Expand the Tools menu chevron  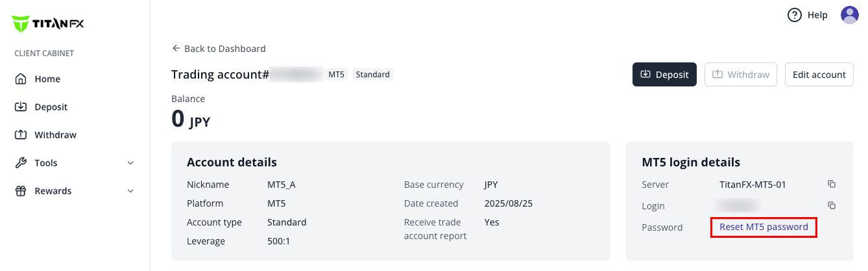tap(130, 163)
